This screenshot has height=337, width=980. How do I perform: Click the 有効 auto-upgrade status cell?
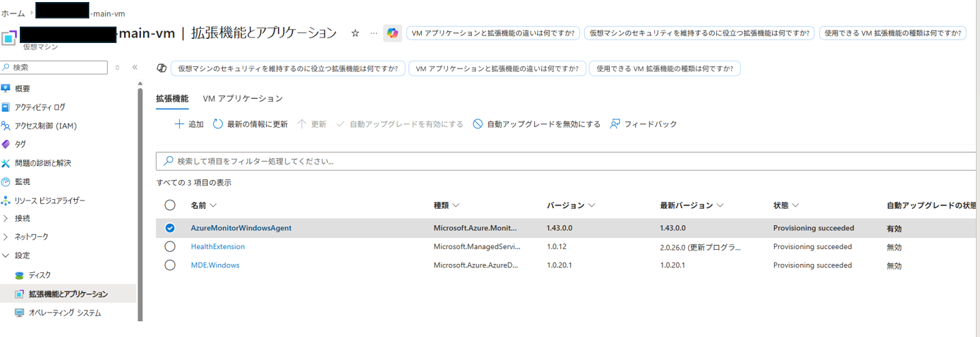(893, 229)
